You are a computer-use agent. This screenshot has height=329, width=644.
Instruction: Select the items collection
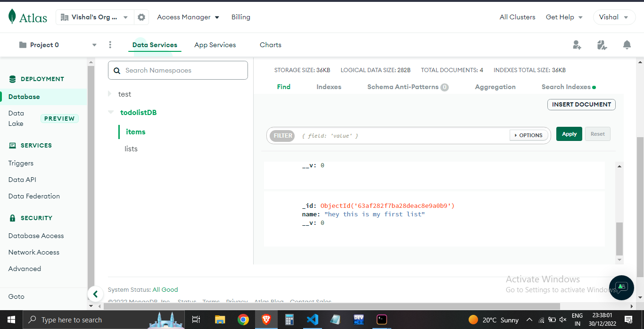(x=136, y=132)
